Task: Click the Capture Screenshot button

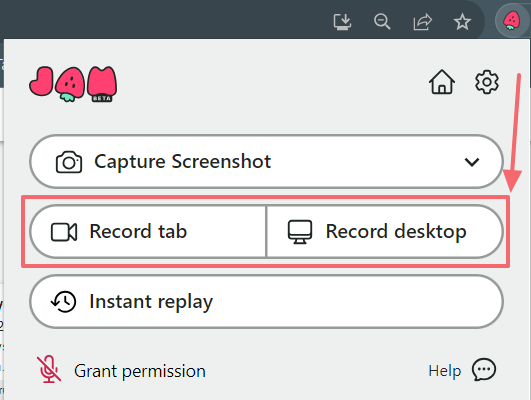Action: click(266, 162)
